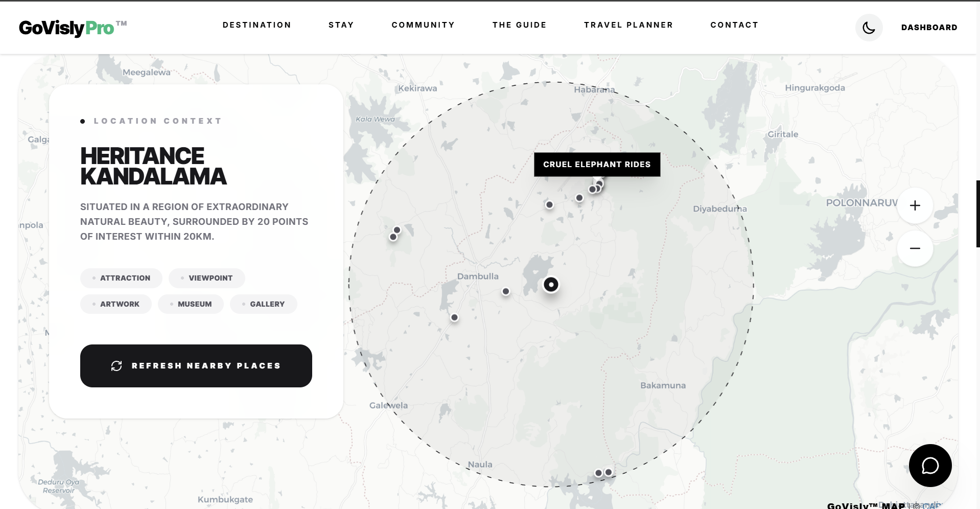Click the map marker east of Dambulla label
Image resolution: width=980 pixels, height=509 pixels.
506,291
